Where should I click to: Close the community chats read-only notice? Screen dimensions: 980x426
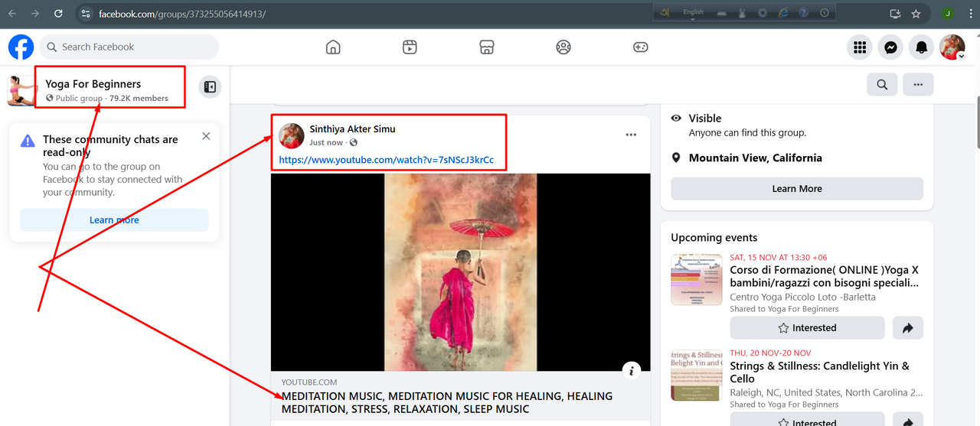tap(206, 136)
